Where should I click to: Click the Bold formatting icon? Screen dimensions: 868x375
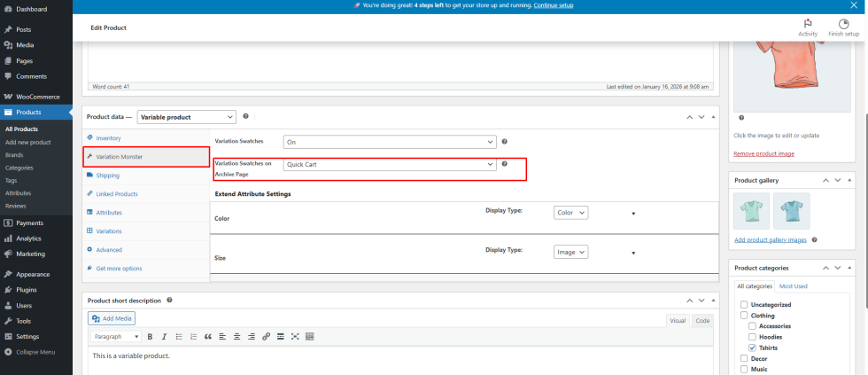tap(150, 337)
